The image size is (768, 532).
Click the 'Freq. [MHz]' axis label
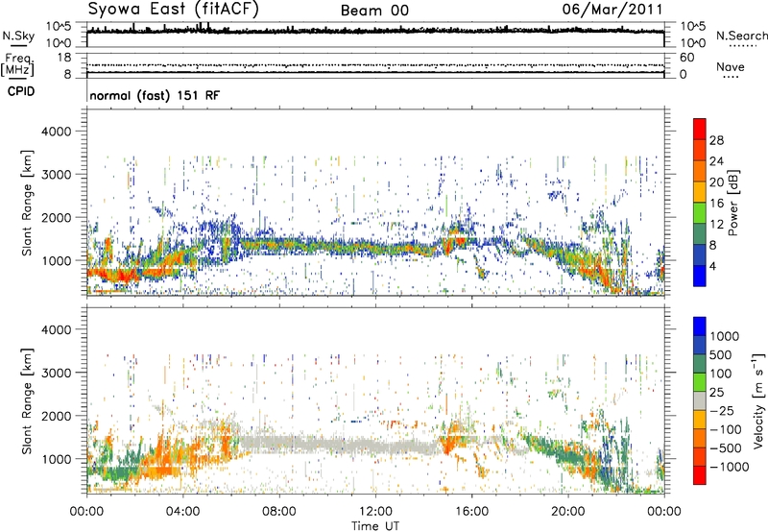[17, 65]
